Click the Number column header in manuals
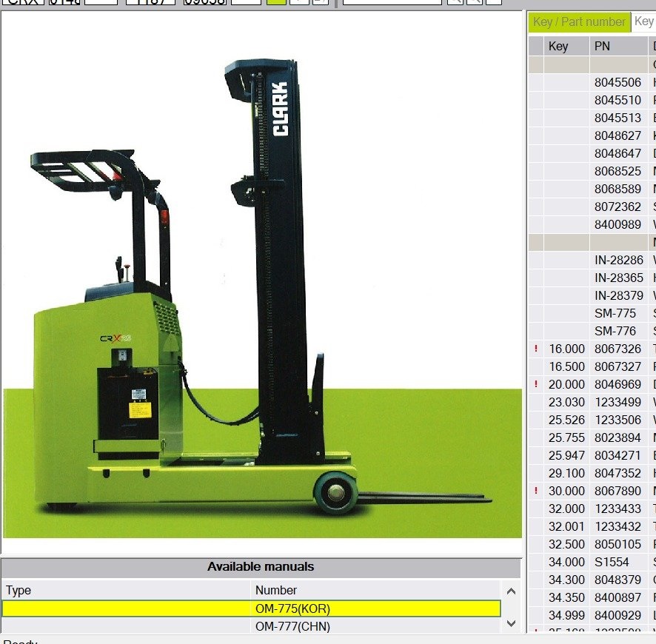Image resolution: width=656 pixels, height=644 pixels. [375, 590]
